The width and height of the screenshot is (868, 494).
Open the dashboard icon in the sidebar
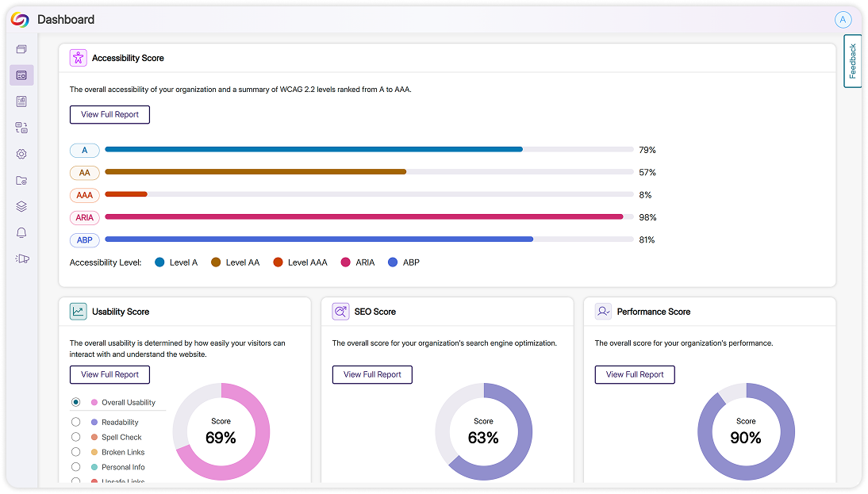pos(21,75)
